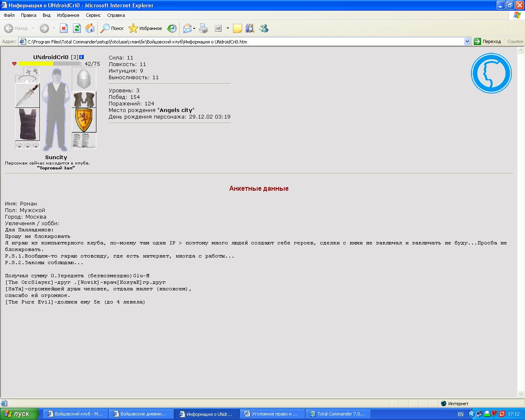
Task: Click the earrings equipment slot
Action: pos(32,71)
